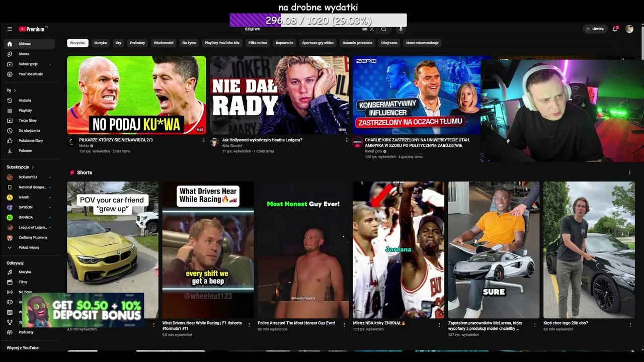Click the Utwórz create button
Viewport: 644px width, 362px height.
pyautogui.click(x=595, y=29)
